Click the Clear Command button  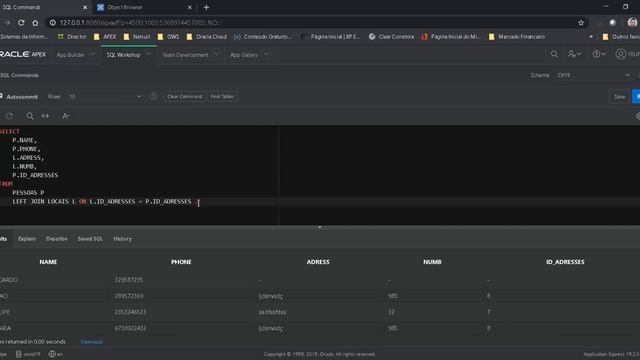[x=184, y=96]
